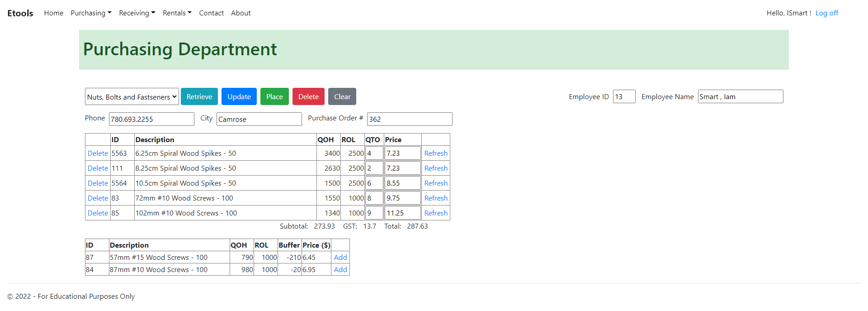Screen dimensions: 868x311
Task: Refresh the 72mm #10 Wood Screws row
Action: (x=435, y=198)
